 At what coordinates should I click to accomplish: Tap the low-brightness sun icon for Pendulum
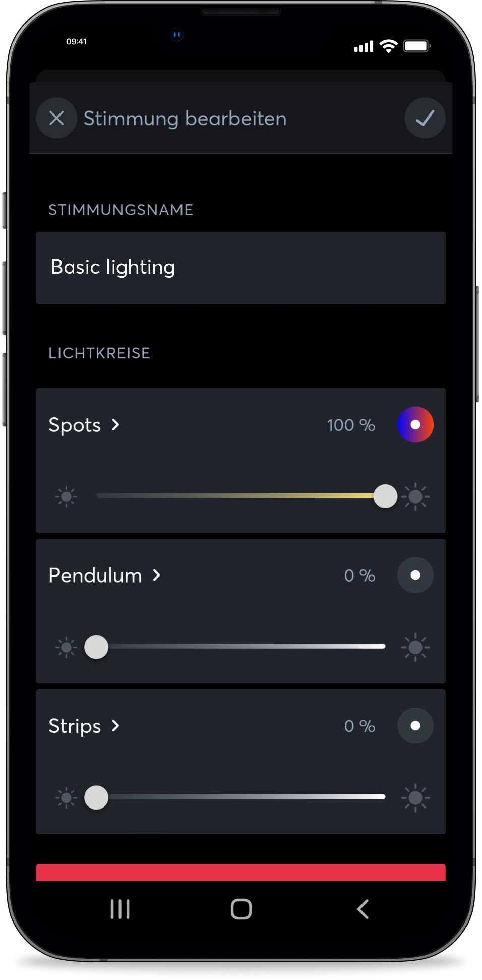pyautogui.click(x=66, y=647)
